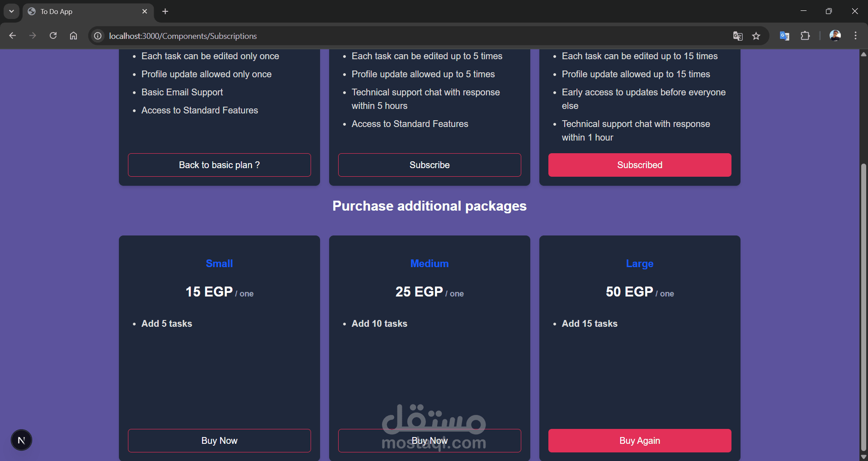Open the extensions puzzle icon
This screenshot has height=461, width=868.
pyautogui.click(x=805, y=36)
